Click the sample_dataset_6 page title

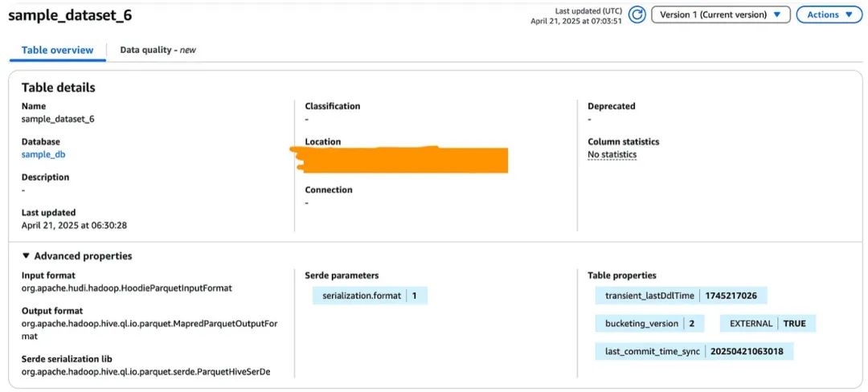[x=70, y=15]
